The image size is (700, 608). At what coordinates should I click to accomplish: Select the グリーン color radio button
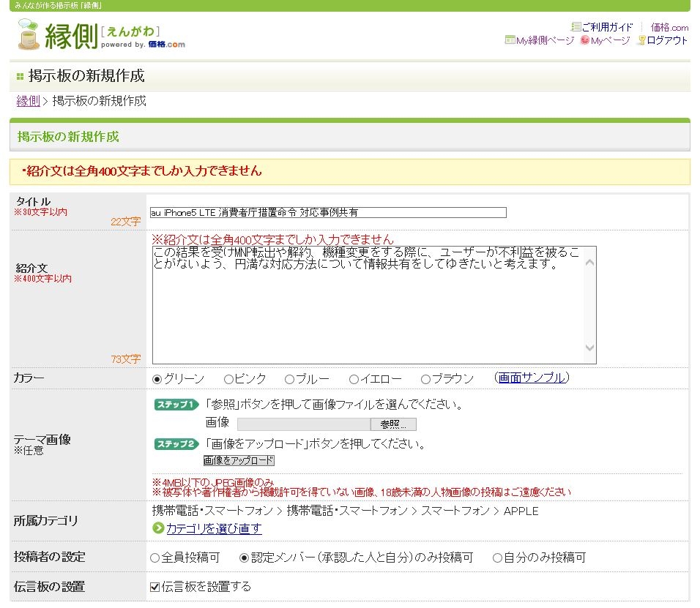(x=157, y=379)
